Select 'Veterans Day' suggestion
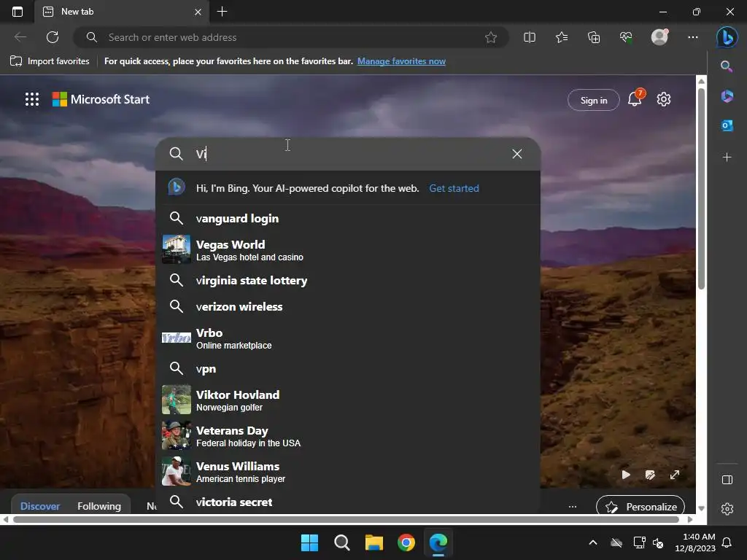 click(348, 436)
